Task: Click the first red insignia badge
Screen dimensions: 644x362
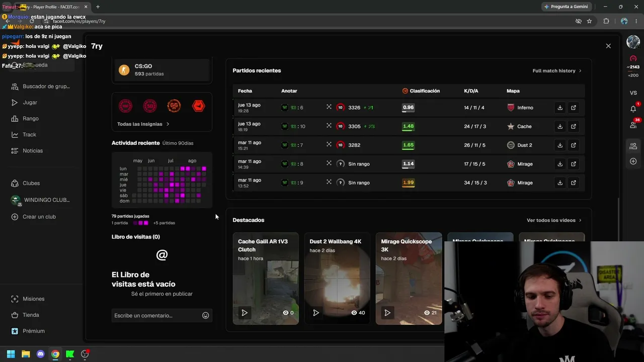Action: pos(125,106)
